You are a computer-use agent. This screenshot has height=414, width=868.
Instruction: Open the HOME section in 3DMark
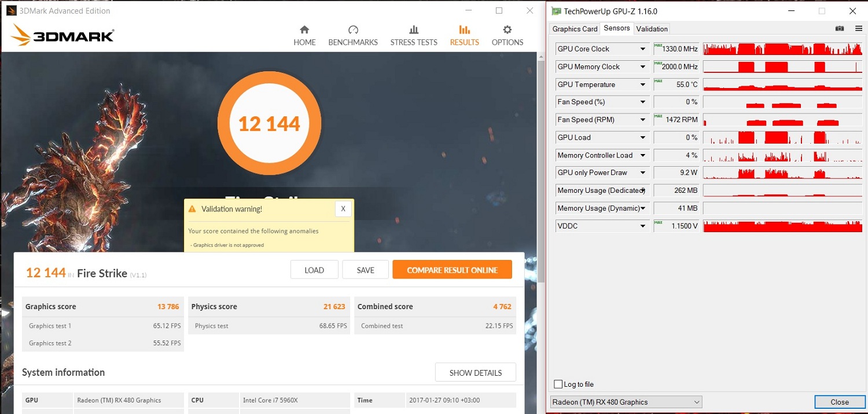click(304, 35)
